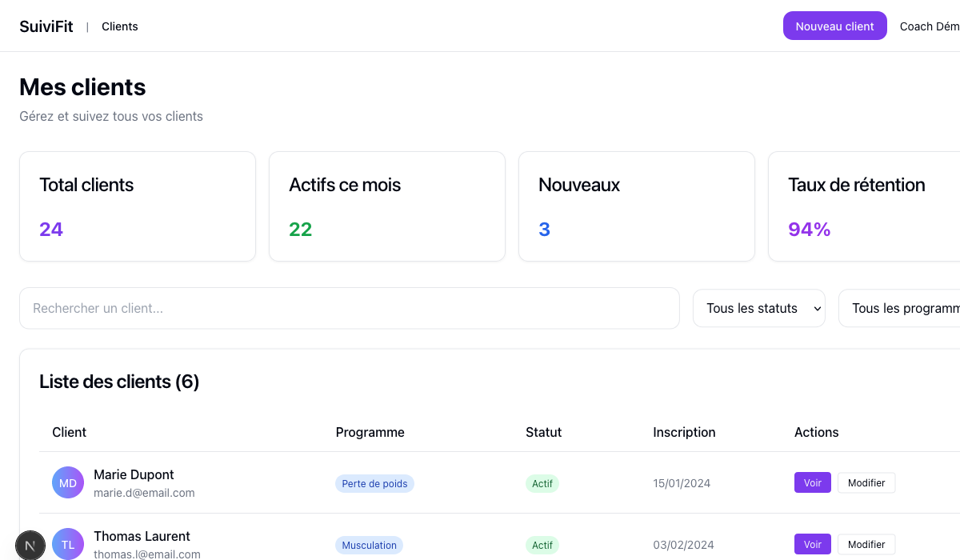Select the Total clients card
Image resolution: width=960 pixels, height=560 pixels.
[138, 206]
